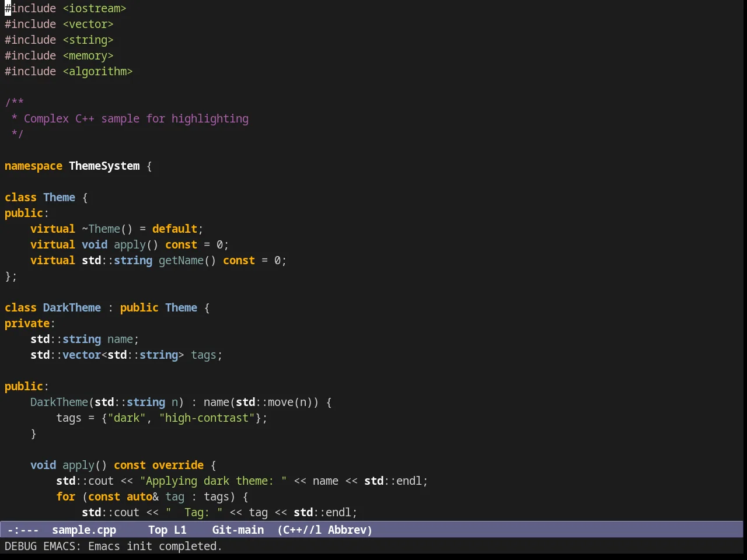Click the (C++//l Abbrev) mode indicator
Image resolution: width=747 pixels, height=560 pixels.
tap(324, 530)
